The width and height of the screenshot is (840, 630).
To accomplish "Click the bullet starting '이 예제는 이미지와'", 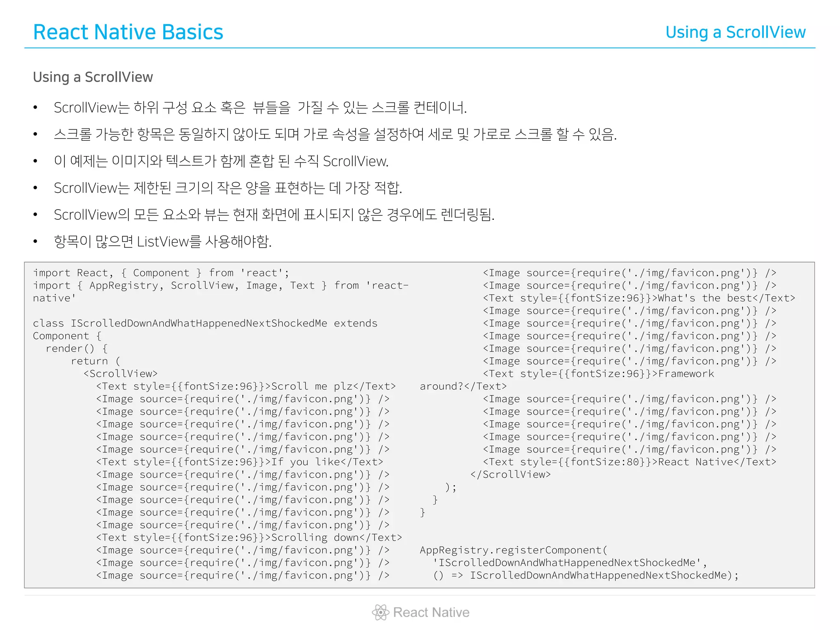I will [221, 161].
